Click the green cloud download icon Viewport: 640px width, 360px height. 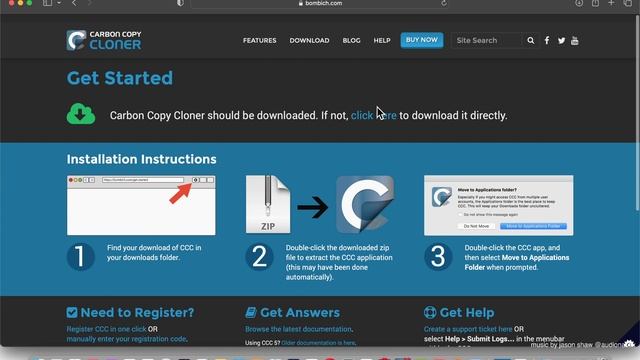[81, 114]
